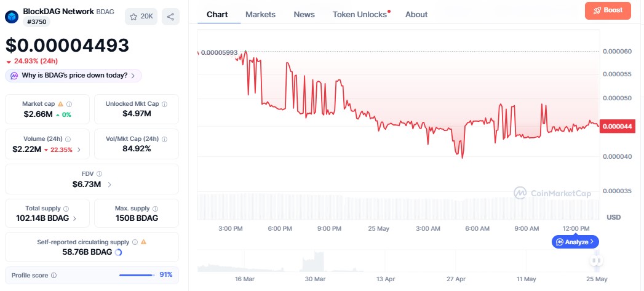644x291 pixels.
Task: Expand the Total supply 102.14B BDAG chevron
Action: [x=74, y=218]
